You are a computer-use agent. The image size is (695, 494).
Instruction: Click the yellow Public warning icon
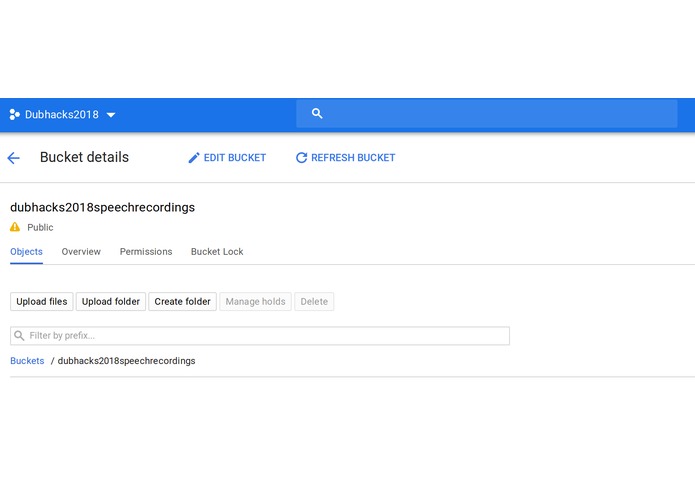pyautogui.click(x=15, y=227)
